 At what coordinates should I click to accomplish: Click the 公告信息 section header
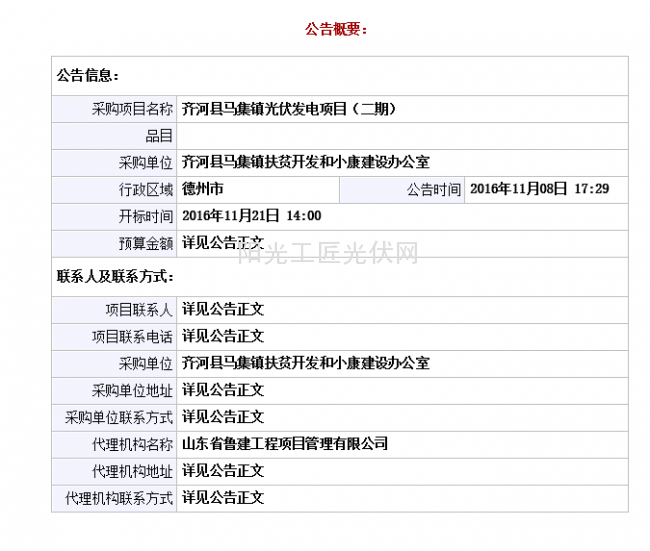click(x=88, y=75)
